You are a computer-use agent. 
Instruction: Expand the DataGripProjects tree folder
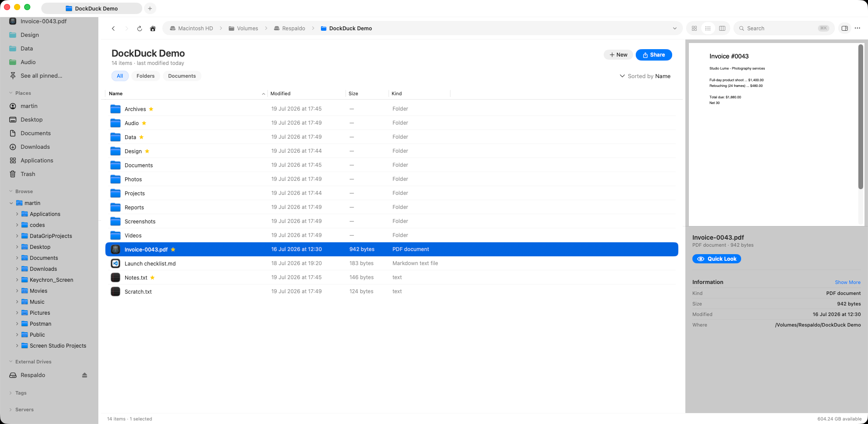pos(17,236)
